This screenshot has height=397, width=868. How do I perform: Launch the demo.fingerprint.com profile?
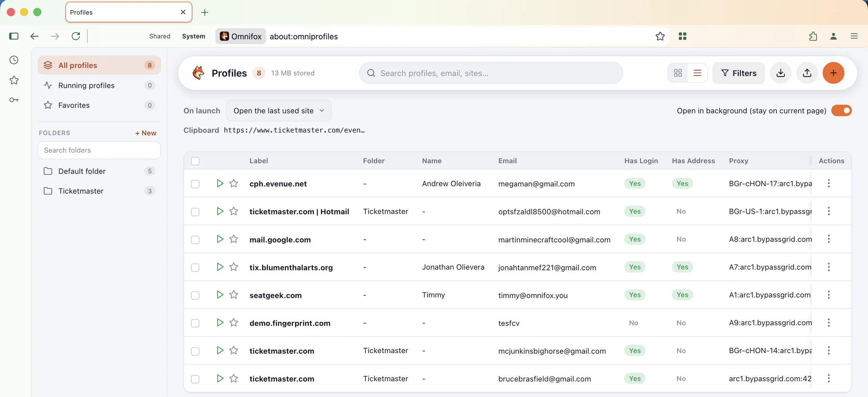tap(220, 323)
